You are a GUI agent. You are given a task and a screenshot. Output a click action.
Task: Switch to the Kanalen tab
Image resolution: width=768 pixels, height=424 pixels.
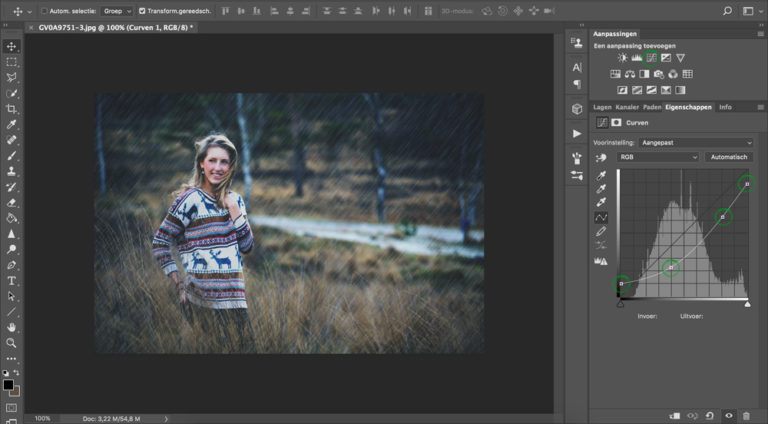pos(627,107)
